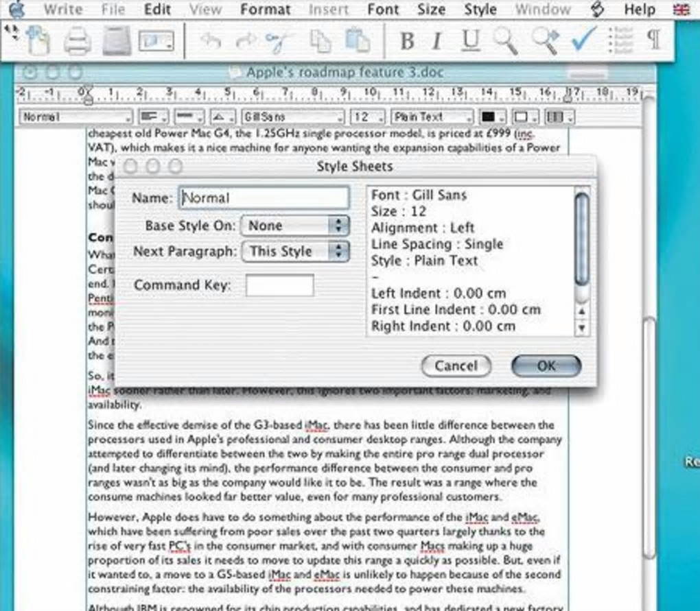700x611 pixels.
Task: Click the OK button in Style Sheets
Action: (x=546, y=366)
